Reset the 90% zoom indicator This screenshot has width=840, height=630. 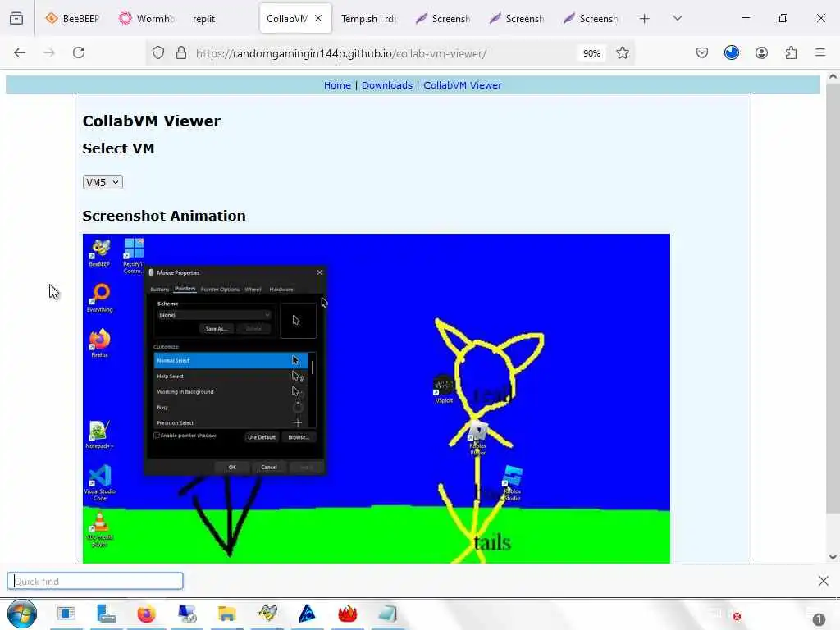click(591, 53)
